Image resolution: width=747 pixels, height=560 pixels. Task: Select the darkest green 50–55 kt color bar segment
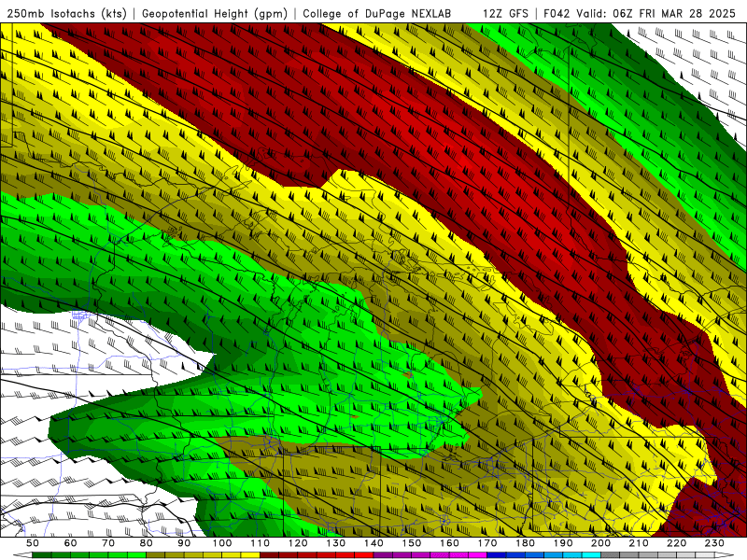point(42,555)
